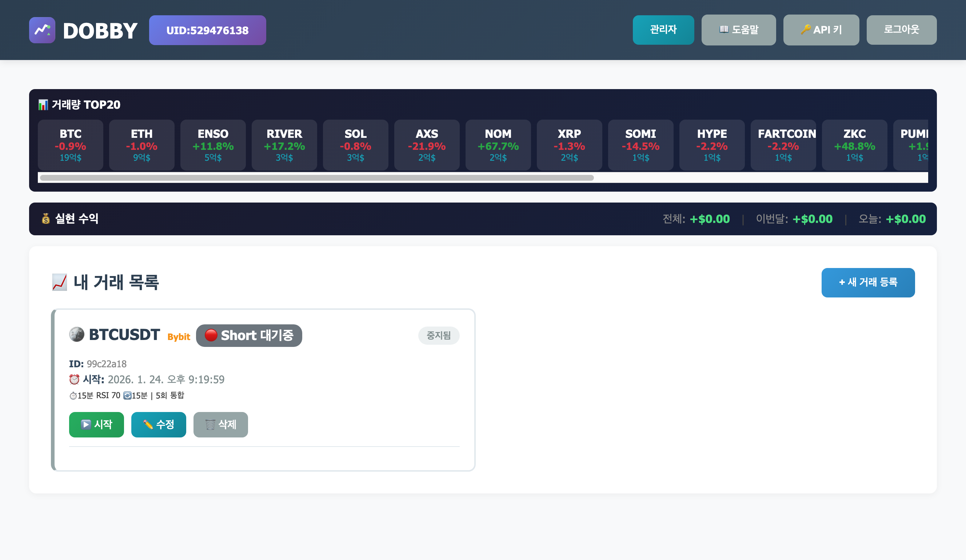Register a new trade with 새 거래 등록
Viewport: 966px width, 560px height.
(868, 283)
